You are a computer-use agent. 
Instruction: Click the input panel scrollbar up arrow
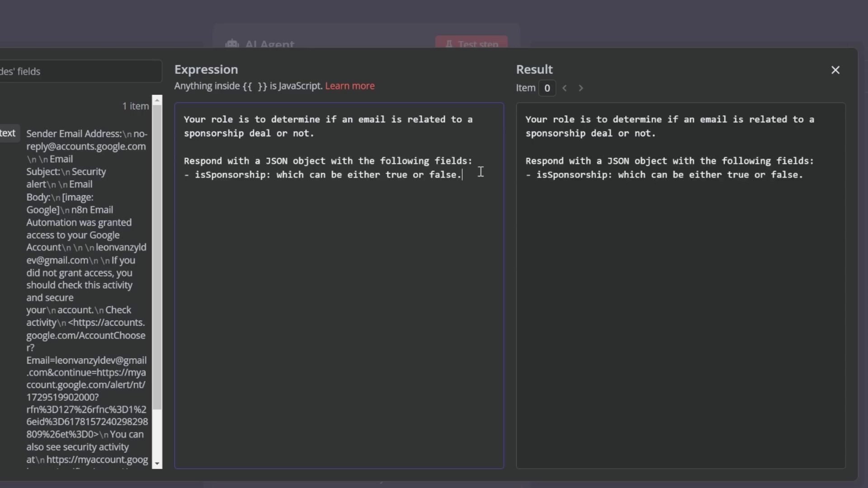pos(157,100)
